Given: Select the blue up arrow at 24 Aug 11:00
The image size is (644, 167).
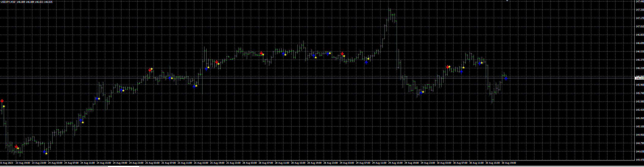Looking at the screenshot, I should coord(81,121).
